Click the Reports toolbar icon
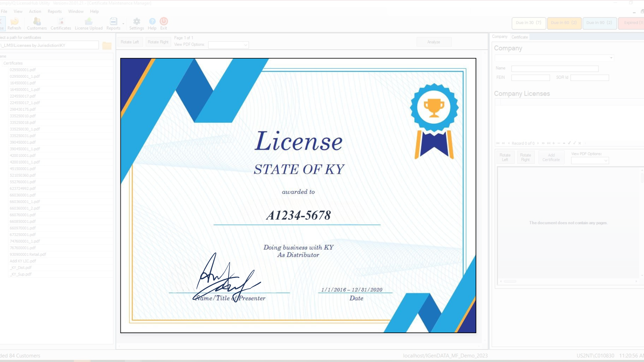644x362 pixels. tap(113, 22)
